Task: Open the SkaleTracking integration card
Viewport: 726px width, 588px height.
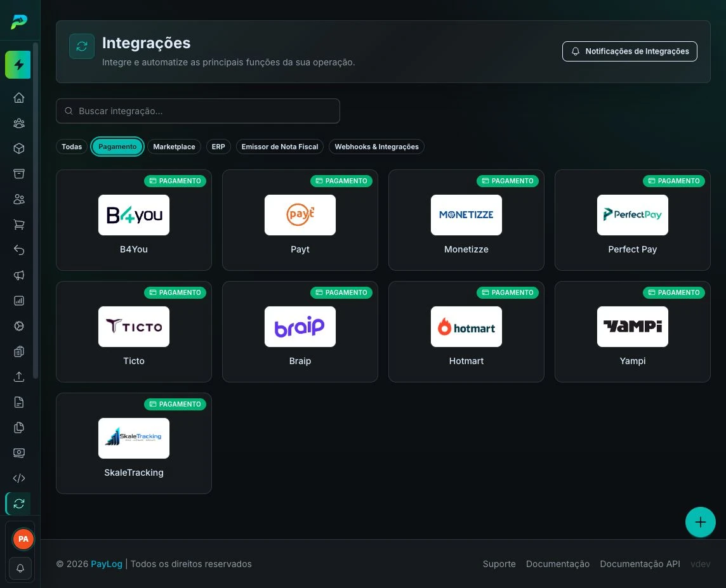Action: coord(134,443)
